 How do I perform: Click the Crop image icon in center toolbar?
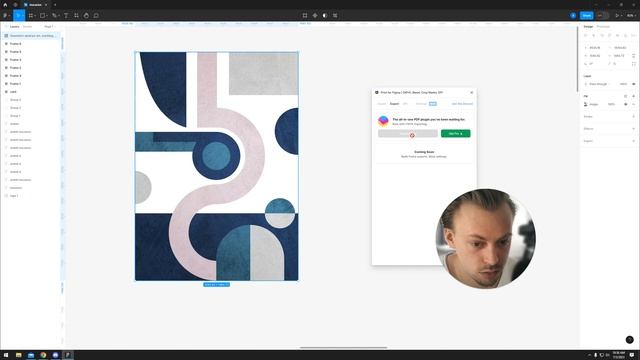point(305,16)
